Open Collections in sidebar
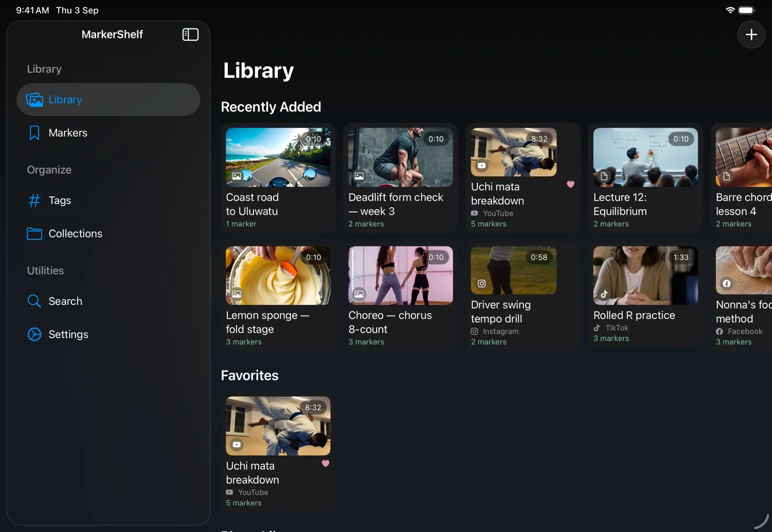Screen dimensions: 772x532 [109, 234]
